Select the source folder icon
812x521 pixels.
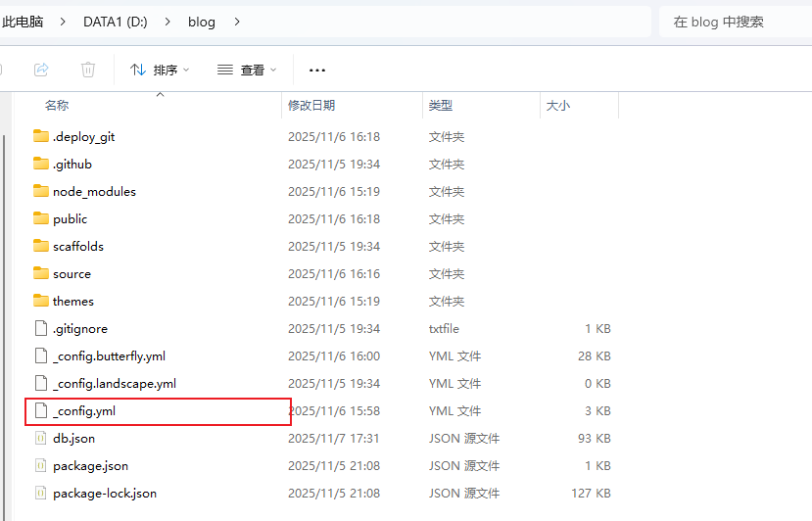tap(41, 273)
